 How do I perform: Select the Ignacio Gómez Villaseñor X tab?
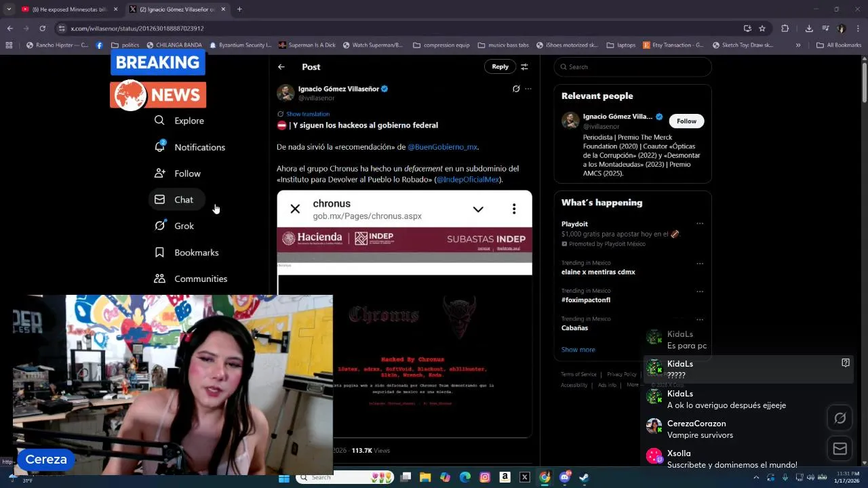tap(178, 9)
